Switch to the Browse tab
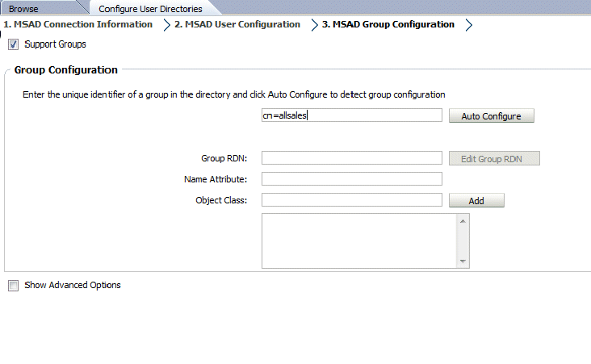 point(23,9)
